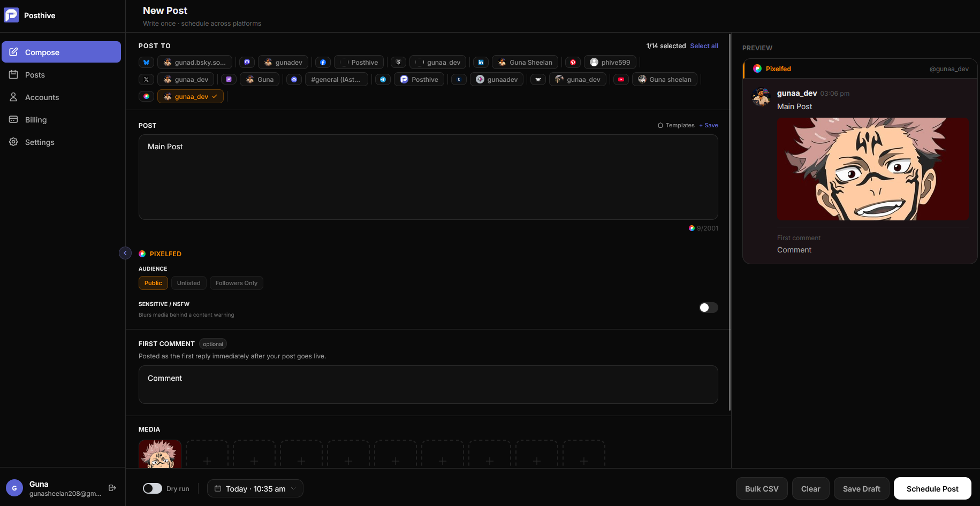Click the Clear button
This screenshot has width=980, height=506.
[x=810, y=488]
